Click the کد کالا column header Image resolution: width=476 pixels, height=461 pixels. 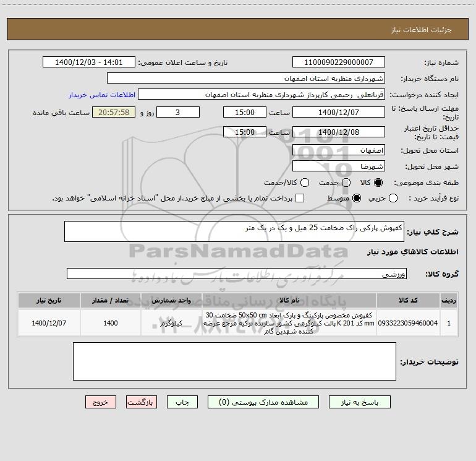[408, 301]
